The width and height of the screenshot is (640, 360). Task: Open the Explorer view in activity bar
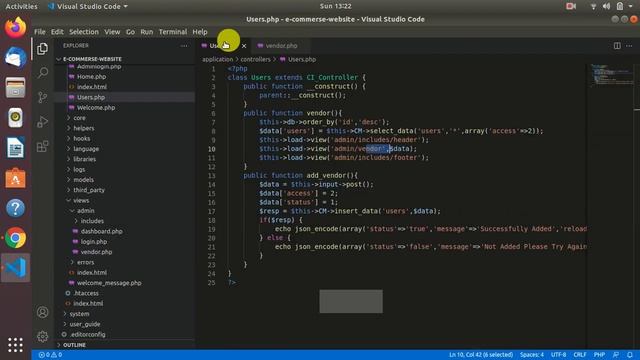coord(42,49)
